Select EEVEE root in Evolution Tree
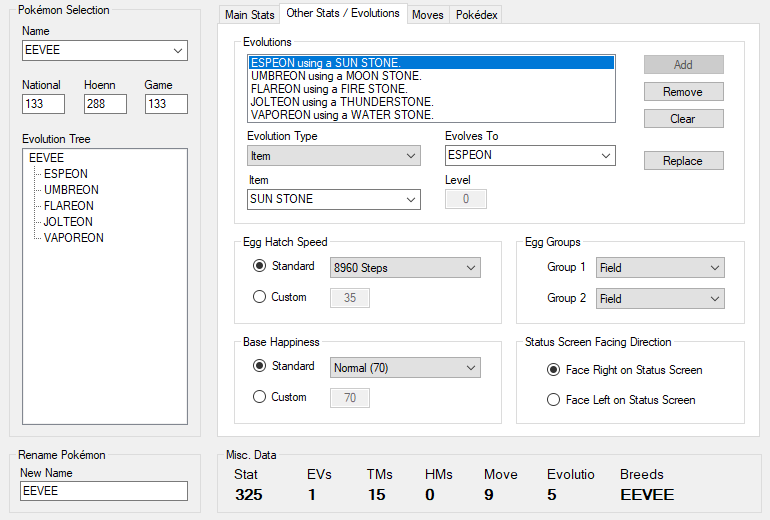The height and width of the screenshot is (520, 770). 46,158
